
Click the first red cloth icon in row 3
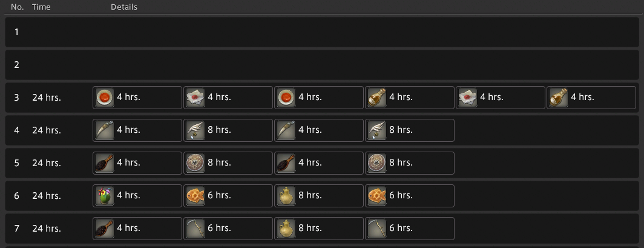[195, 97]
